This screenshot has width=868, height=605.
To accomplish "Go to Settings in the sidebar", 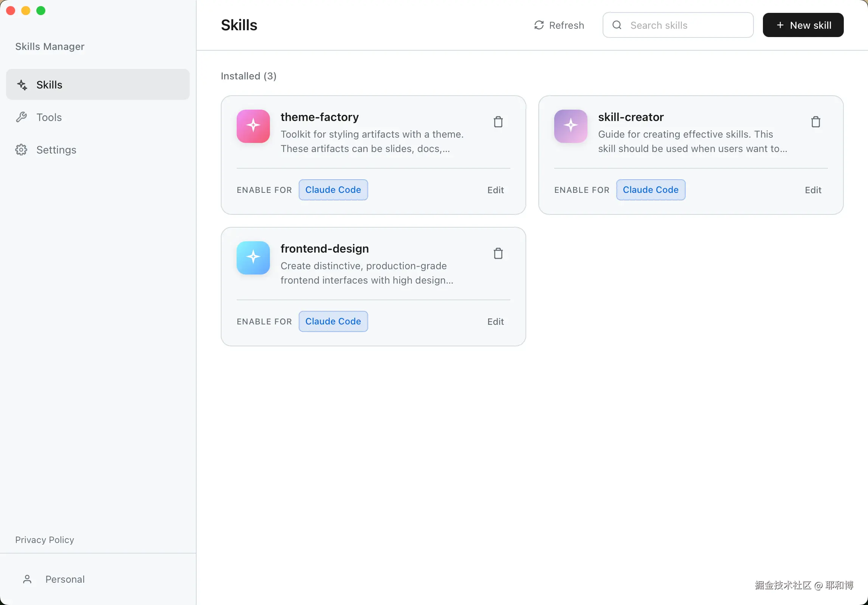I will (56, 150).
